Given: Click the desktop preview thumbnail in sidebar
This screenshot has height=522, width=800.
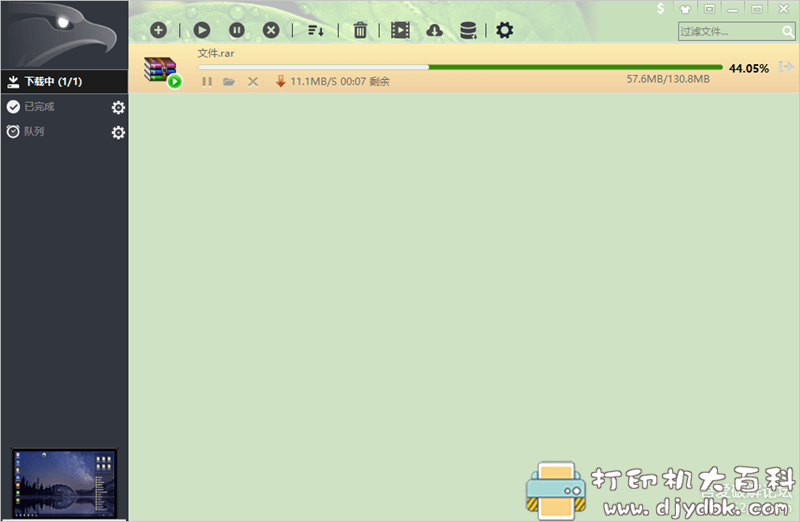Looking at the screenshot, I should (x=64, y=483).
